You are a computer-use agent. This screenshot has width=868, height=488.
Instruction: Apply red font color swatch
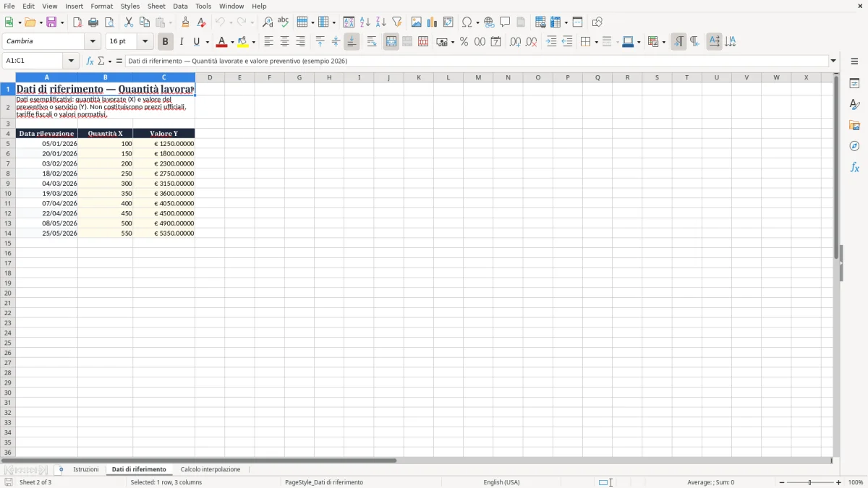click(x=222, y=42)
